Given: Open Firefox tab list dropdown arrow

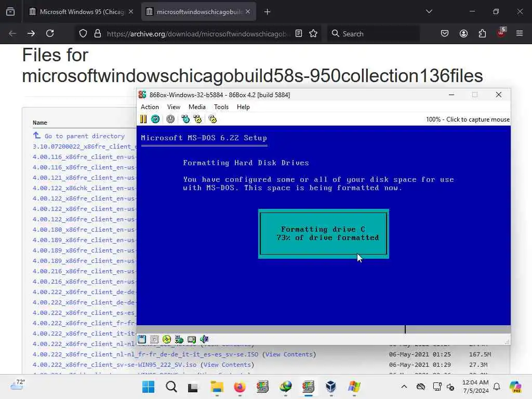Looking at the screenshot, I should [x=429, y=12].
